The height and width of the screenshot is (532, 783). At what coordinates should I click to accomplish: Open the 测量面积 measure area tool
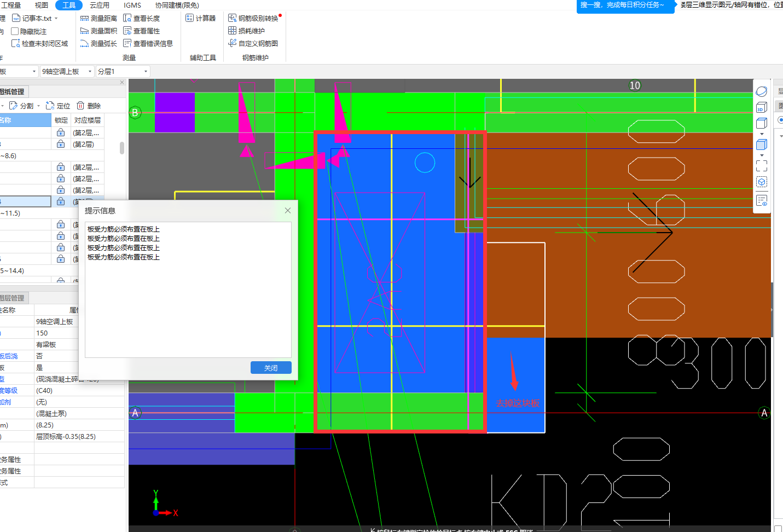[x=98, y=31]
